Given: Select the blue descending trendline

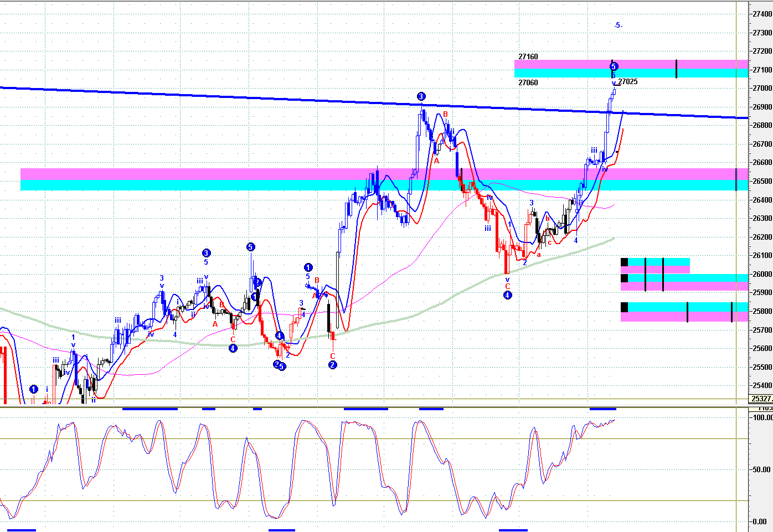Looking at the screenshot, I should pyautogui.click(x=221, y=96).
